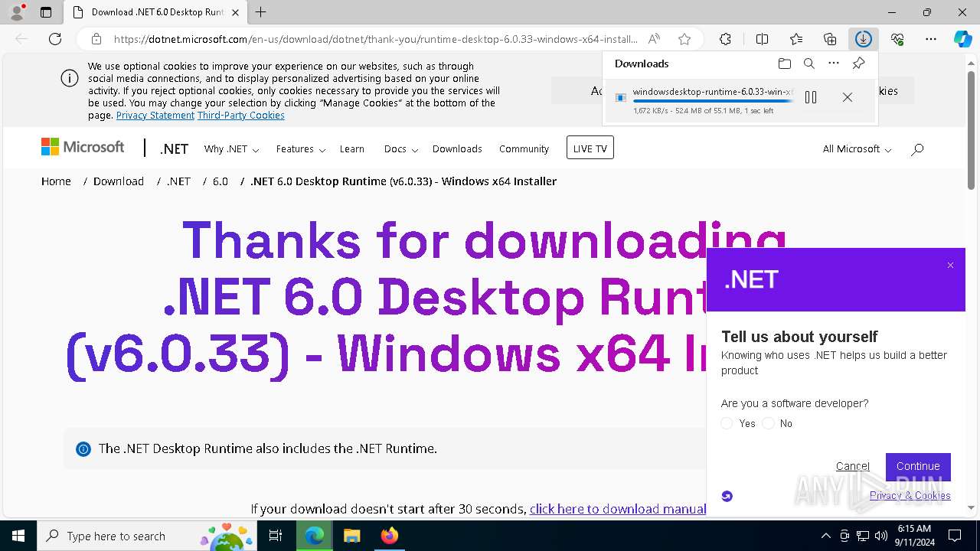Open the Community nav item
Image resolution: width=980 pixels, height=551 pixels.
(524, 149)
